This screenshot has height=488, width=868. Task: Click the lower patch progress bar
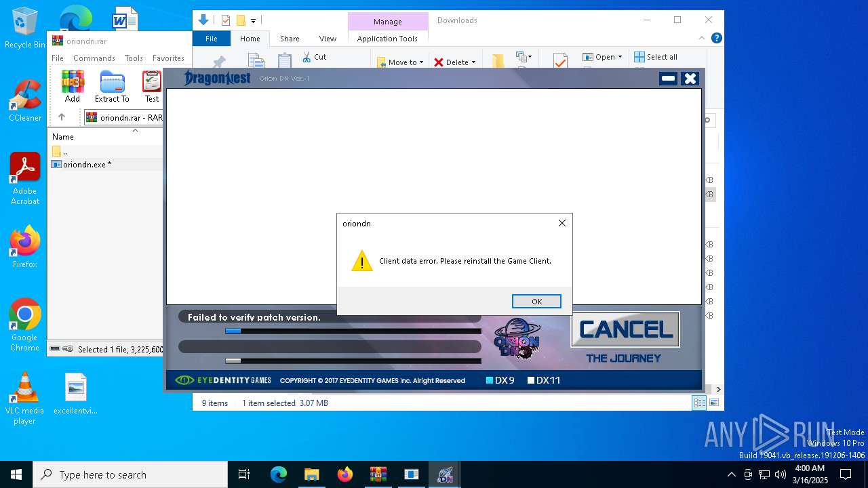[353, 361]
